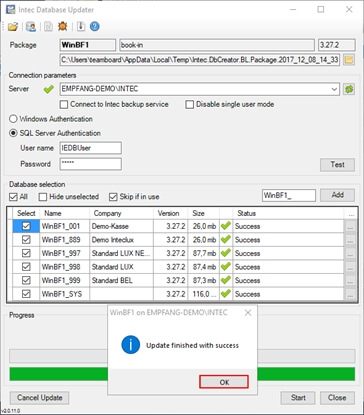364x415 pixels.
Task: Refresh server list with green icon
Action: pos(349,89)
